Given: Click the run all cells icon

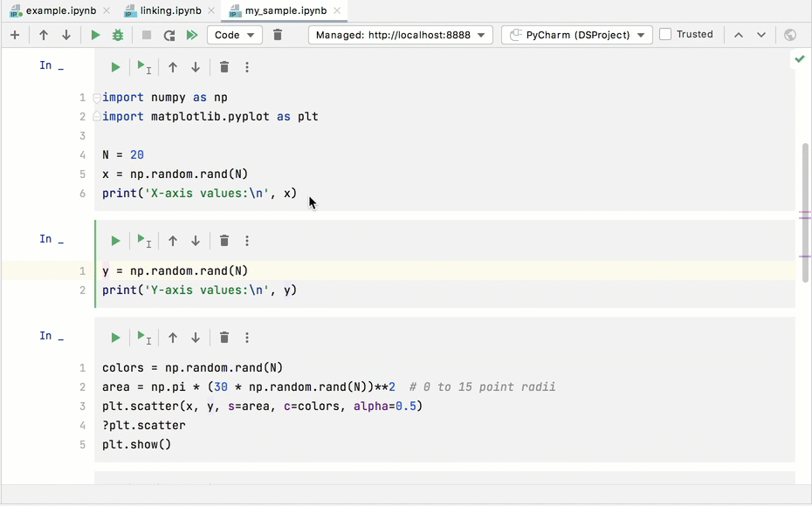Looking at the screenshot, I should pyautogui.click(x=192, y=35).
